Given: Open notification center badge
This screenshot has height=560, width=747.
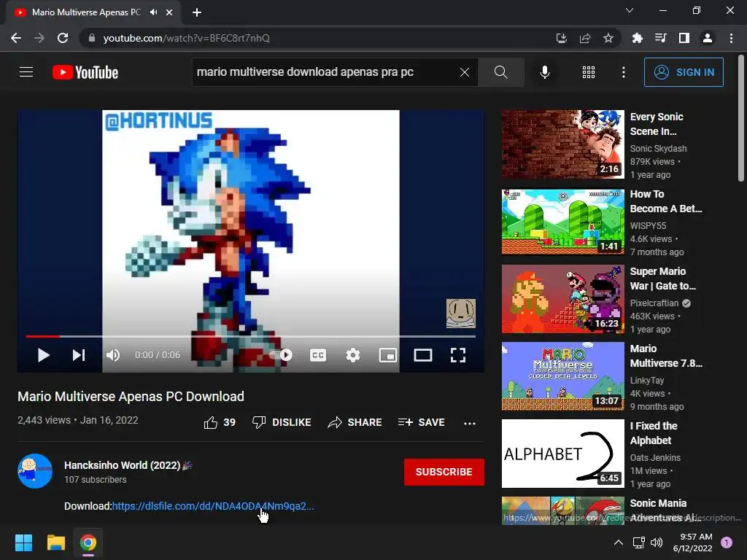Looking at the screenshot, I should pos(727,542).
